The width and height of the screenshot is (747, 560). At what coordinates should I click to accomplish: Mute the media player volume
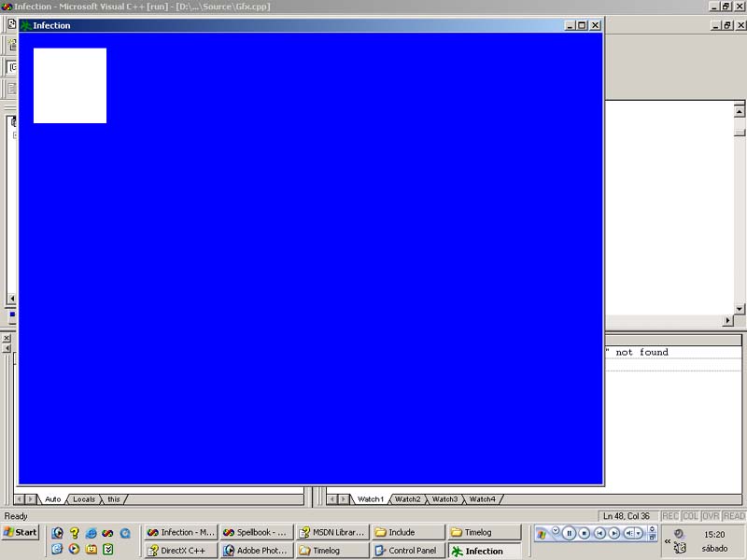pos(629,533)
